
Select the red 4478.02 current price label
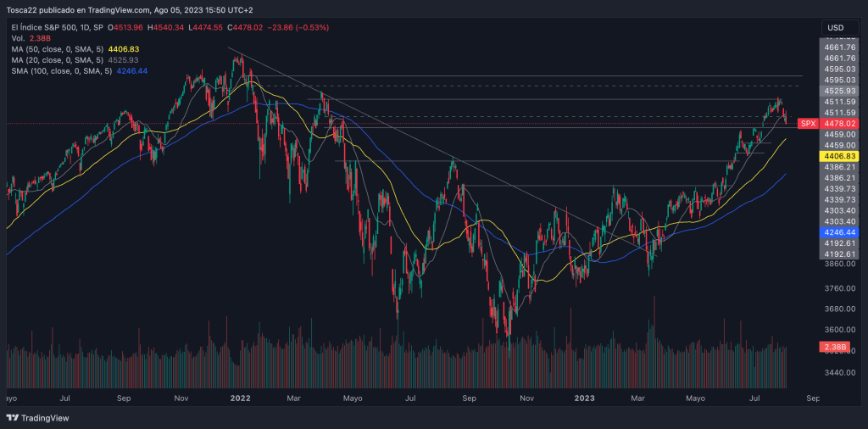pyautogui.click(x=839, y=124)
